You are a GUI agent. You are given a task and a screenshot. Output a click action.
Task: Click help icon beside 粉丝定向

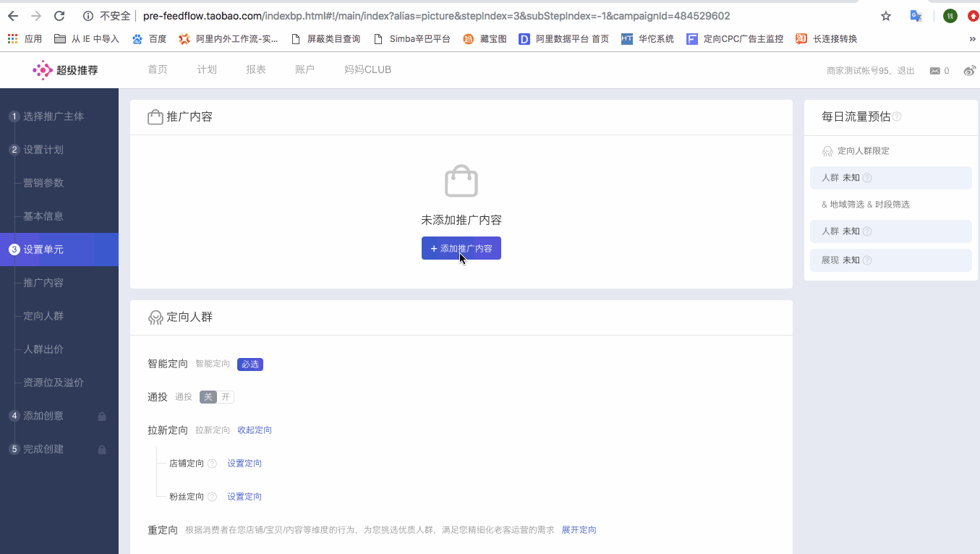(212, 497)
